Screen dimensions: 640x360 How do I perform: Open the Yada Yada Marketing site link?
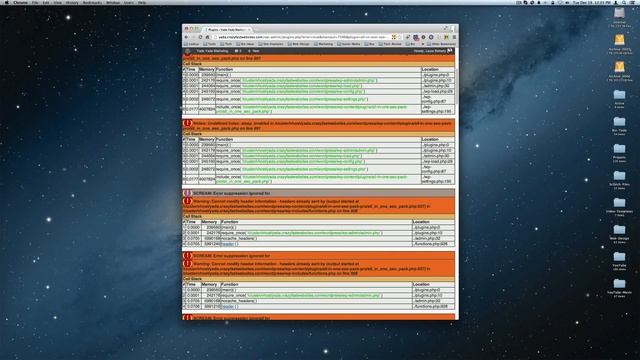tap(212, 51)
